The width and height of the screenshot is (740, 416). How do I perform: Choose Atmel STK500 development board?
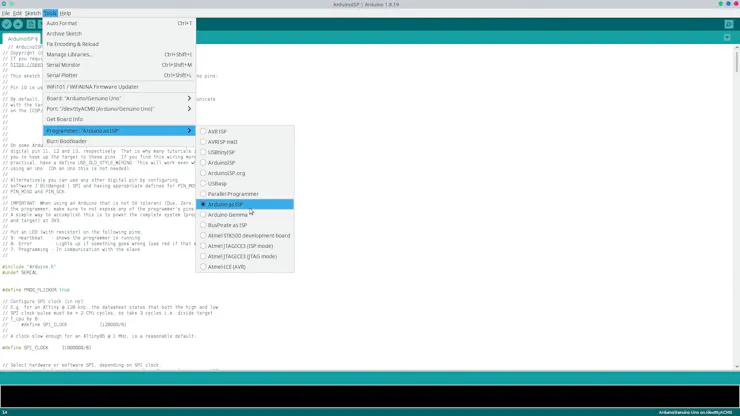(245, 235)
